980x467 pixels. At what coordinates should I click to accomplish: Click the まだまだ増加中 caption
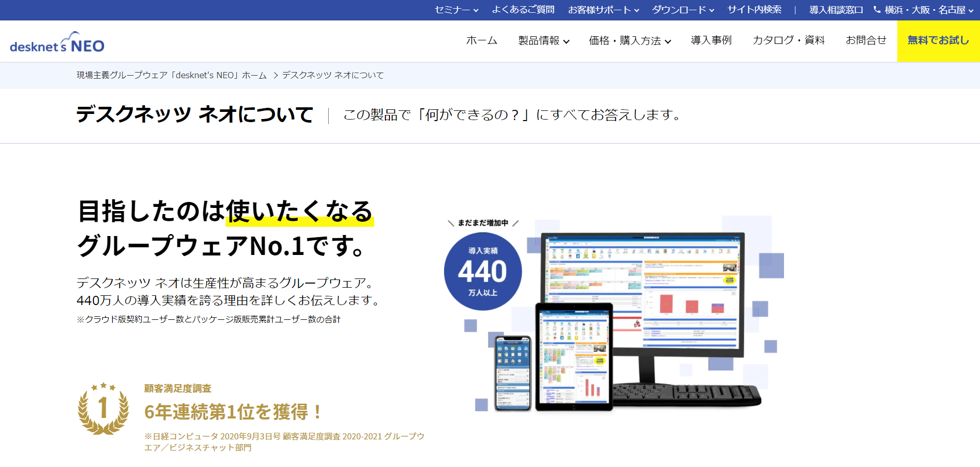483,223
